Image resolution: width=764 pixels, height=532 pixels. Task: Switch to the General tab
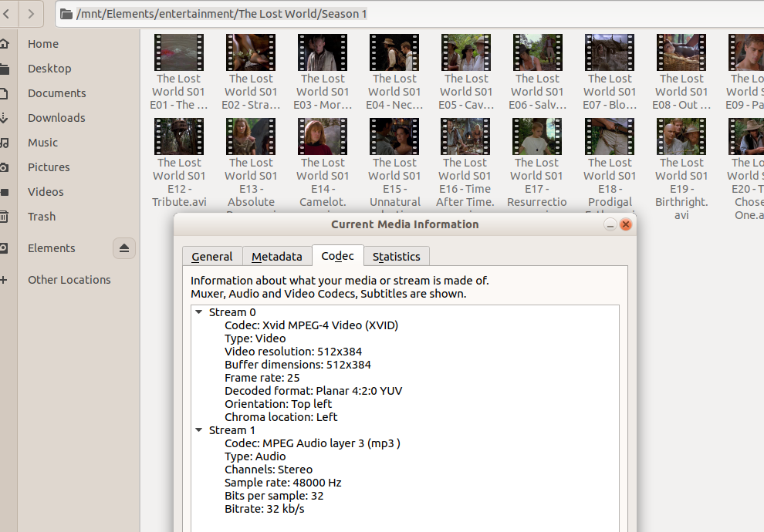click(x=212, y=257)
